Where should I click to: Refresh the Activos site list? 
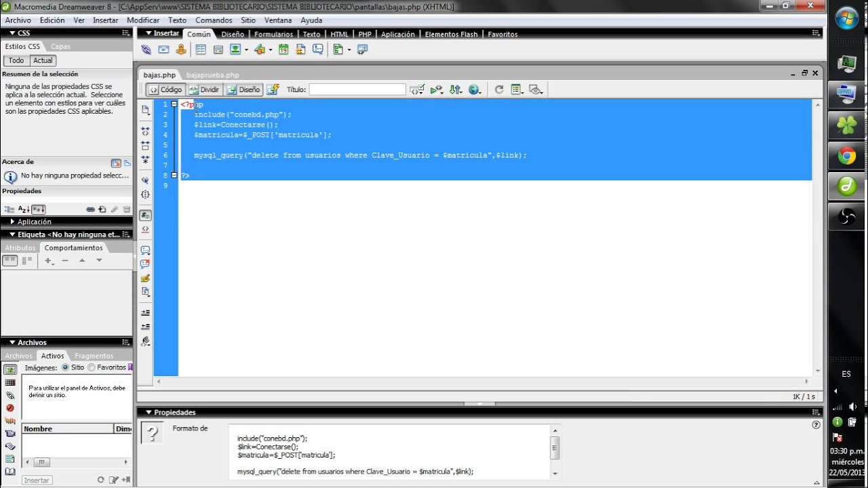coord(101,480)
